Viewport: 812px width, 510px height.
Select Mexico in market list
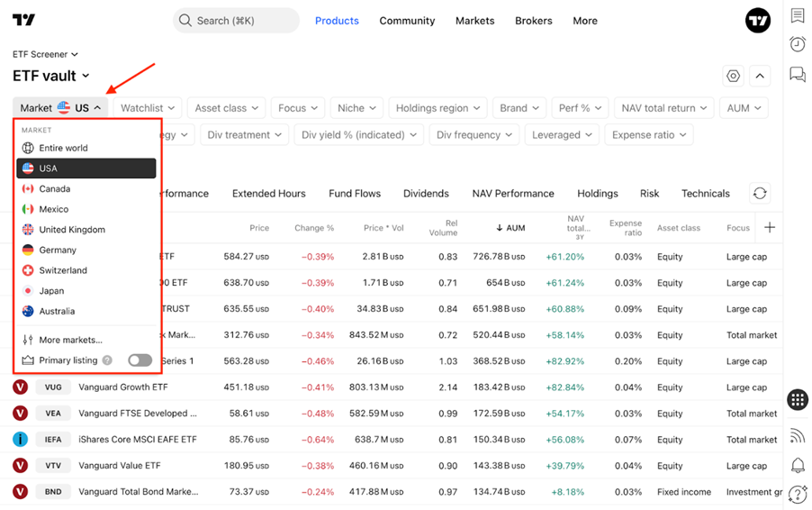86,209
